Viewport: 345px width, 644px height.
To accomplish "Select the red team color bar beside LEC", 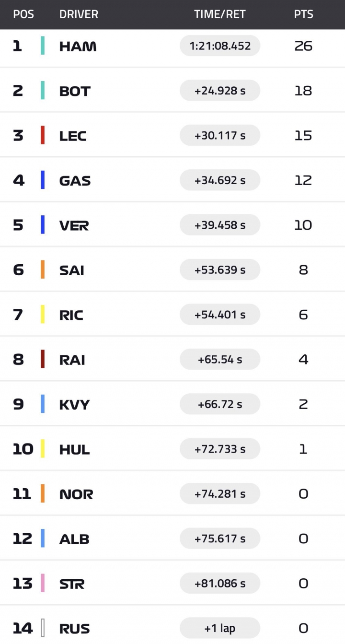I will 43,135.
